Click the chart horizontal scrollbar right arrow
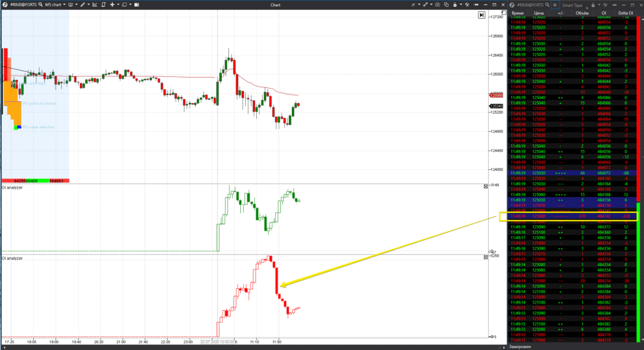The width and height of the screenshot is (644, 350). click(x=504, y=347)
